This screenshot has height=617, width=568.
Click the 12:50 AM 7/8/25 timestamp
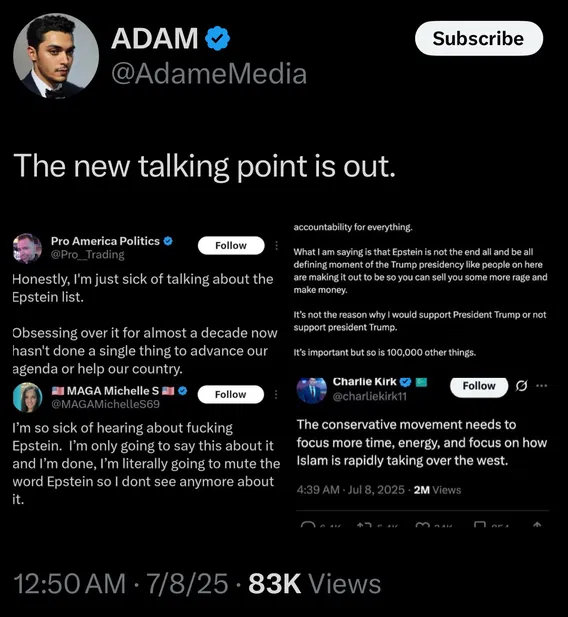tap(120, 583)
